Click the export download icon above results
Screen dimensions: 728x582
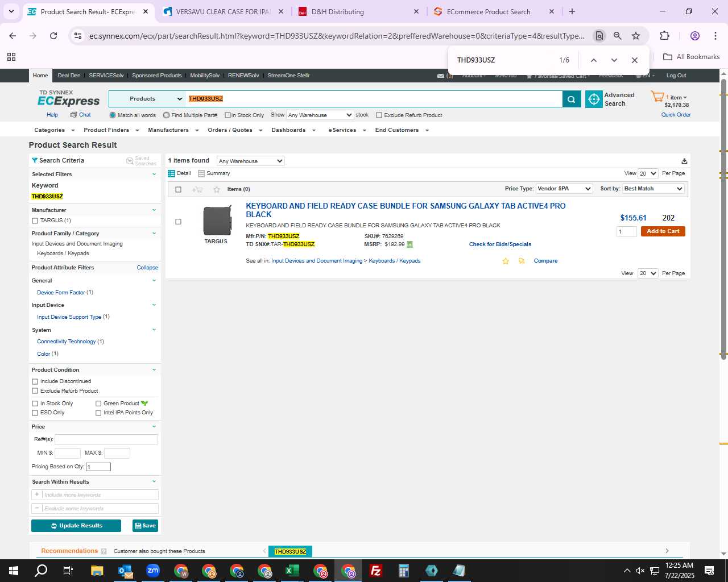[684, 161]
